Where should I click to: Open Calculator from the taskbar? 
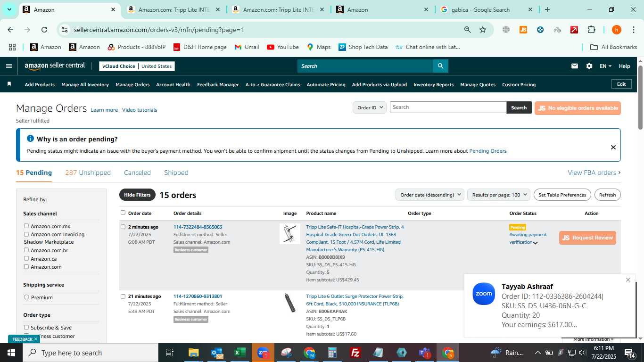tap(332, 353)
